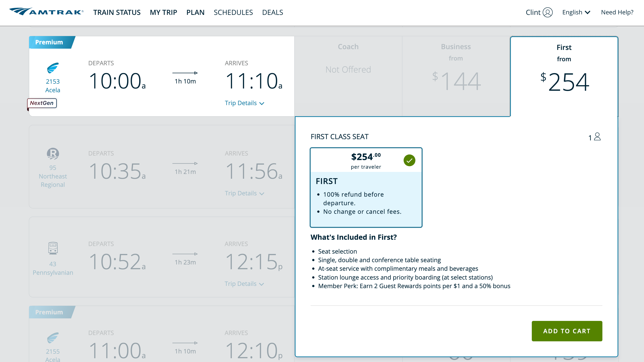Open the PLAN navigation item

(x=195, y=12)
